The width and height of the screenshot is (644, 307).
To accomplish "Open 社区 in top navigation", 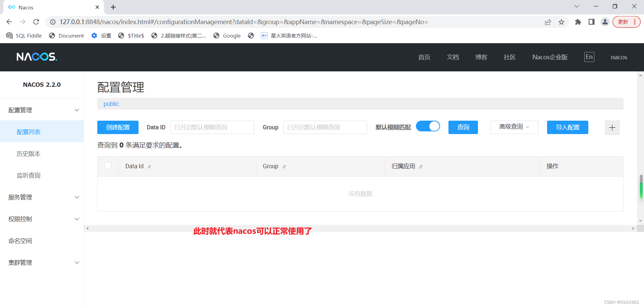I will click(x=509, y=57).
